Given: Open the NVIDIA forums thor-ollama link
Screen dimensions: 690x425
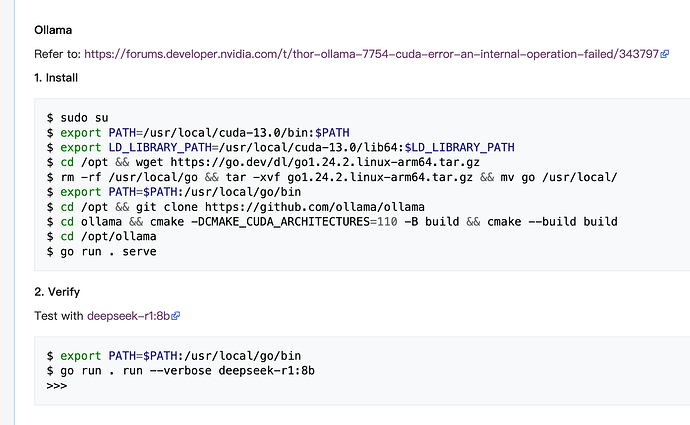Looking at the screenshot, I should [x=371, y=54].
